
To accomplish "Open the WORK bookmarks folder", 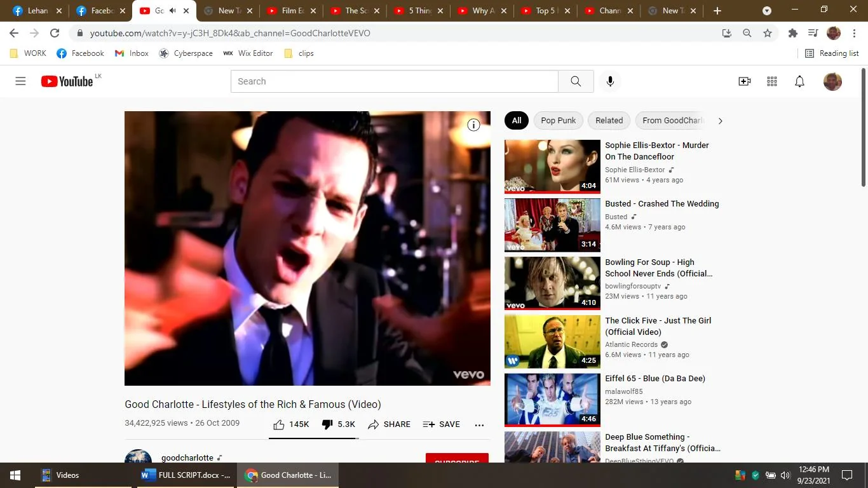I will pos(28,53).
